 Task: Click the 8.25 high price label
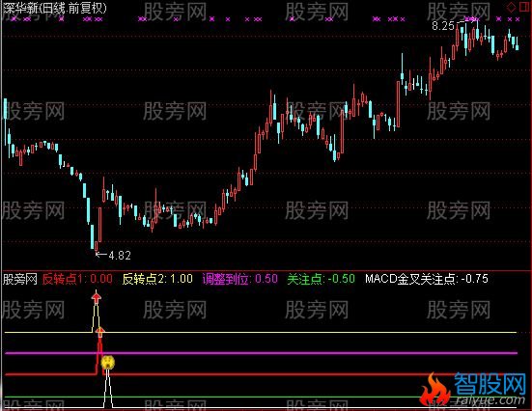pyautogui.click(x=443, y=26)
